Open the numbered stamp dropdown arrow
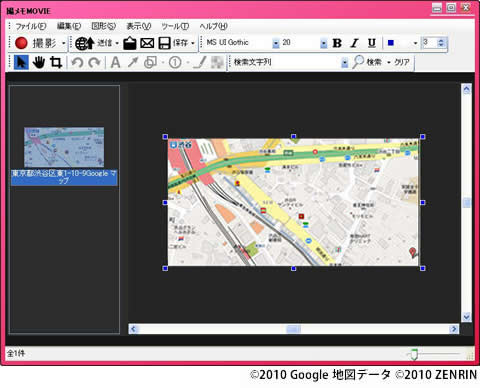480x388 pixels. click(x=188, y=62)
